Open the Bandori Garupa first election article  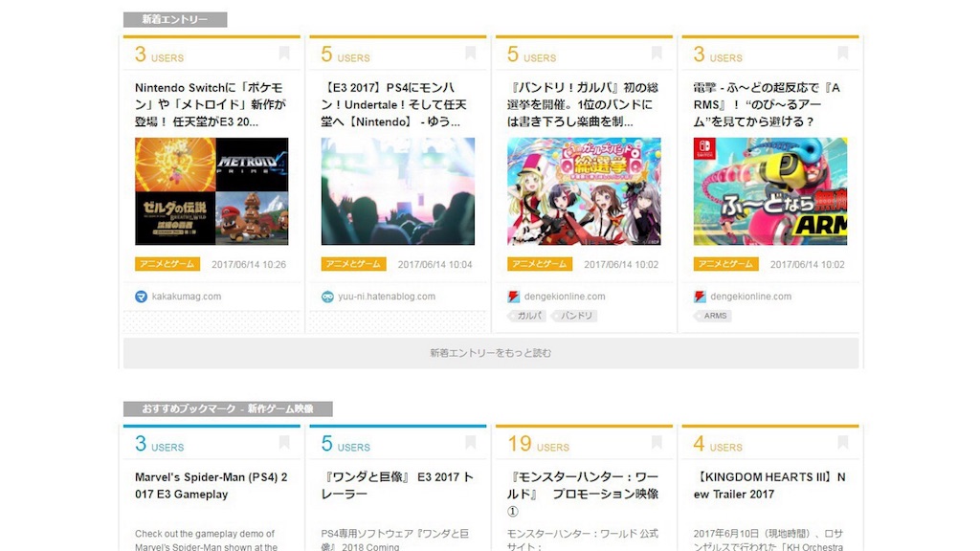pos(583,104)
